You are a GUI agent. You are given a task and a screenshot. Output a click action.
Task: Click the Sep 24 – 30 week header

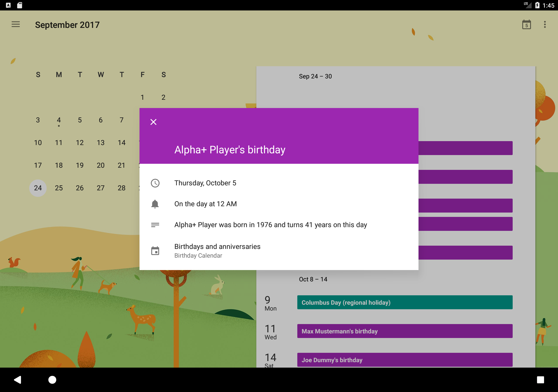(x=315, y=76)
